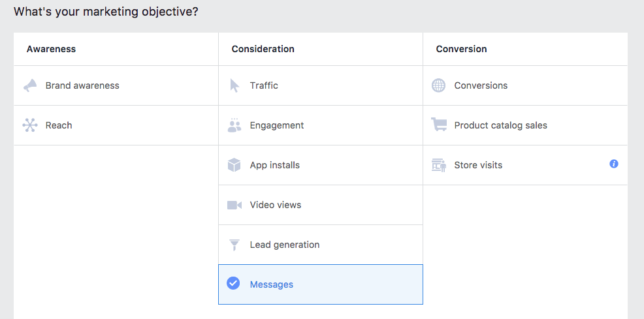Viewport: 644px width, 319px height.
Task: Choose the App installs objective
Action: 275,165
